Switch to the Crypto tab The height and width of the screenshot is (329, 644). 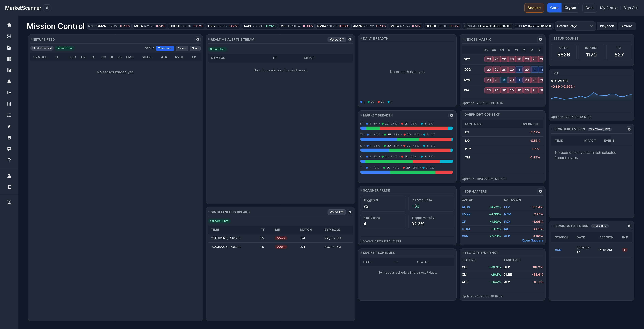pyautogui.click(x=570, y=8)
